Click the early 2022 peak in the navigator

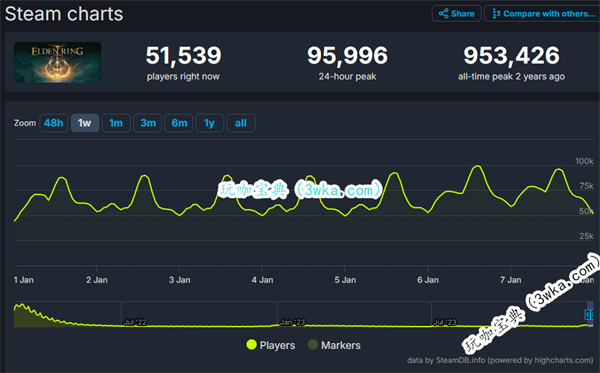click(x=22, y=306)
